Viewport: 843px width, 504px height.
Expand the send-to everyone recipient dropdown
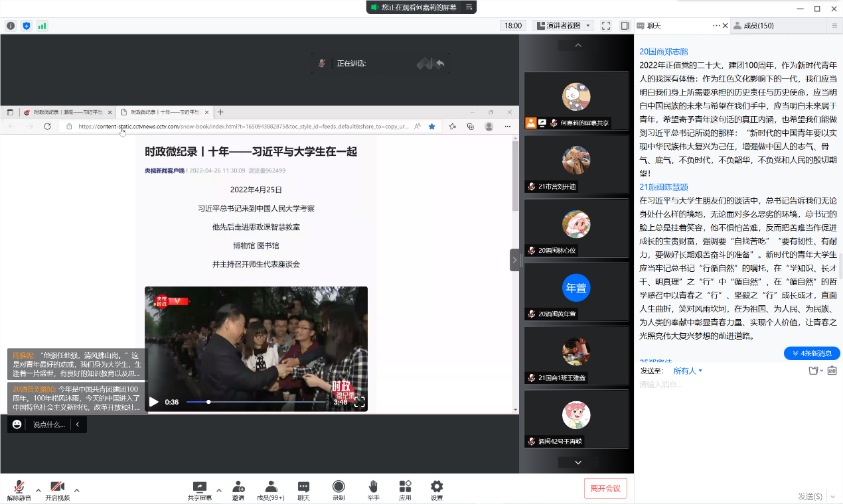point(688,371)
